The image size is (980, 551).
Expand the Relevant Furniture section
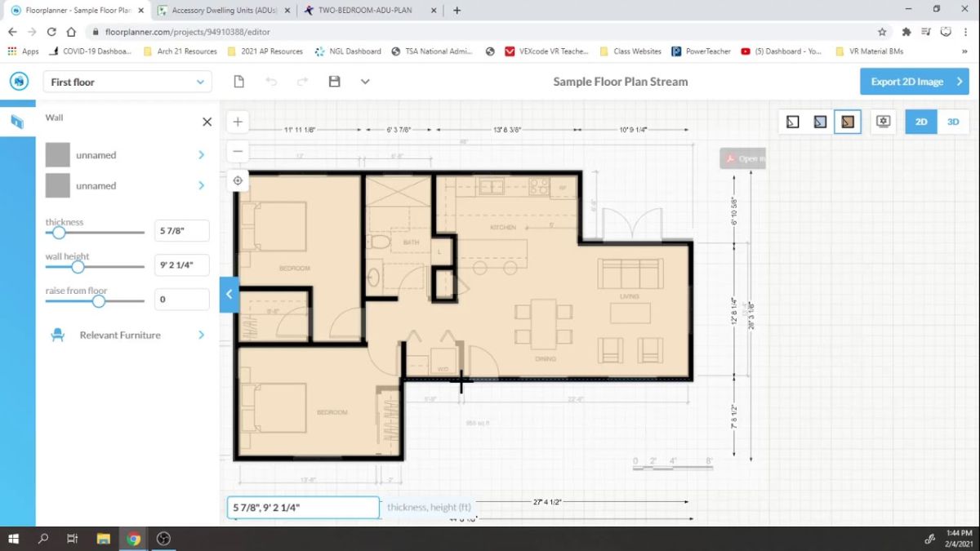tap(119, 335)
